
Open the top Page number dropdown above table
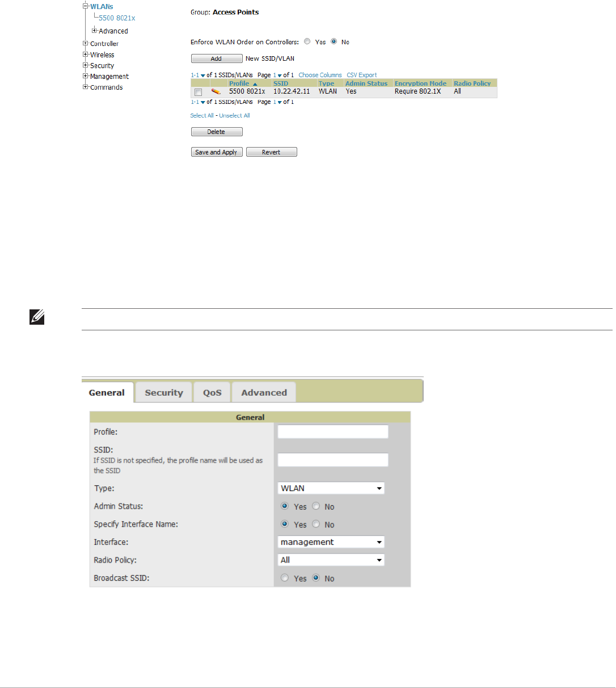tap(277, 75)
